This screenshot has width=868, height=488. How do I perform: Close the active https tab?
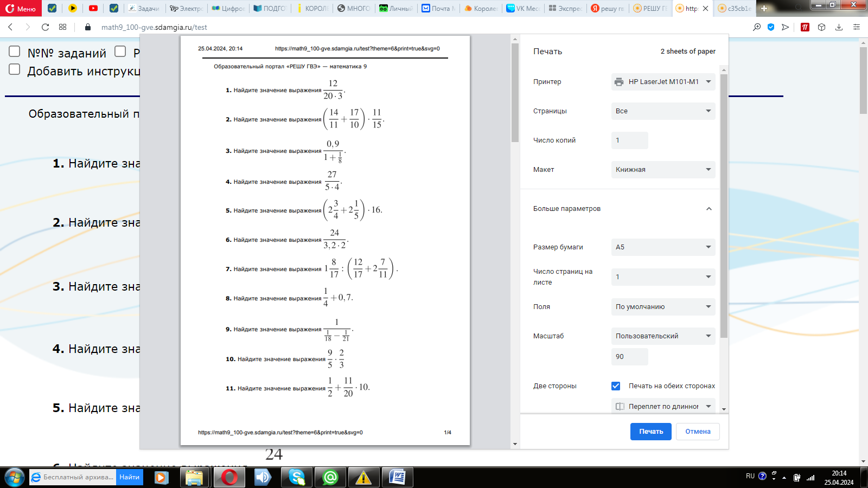[705, 9]
